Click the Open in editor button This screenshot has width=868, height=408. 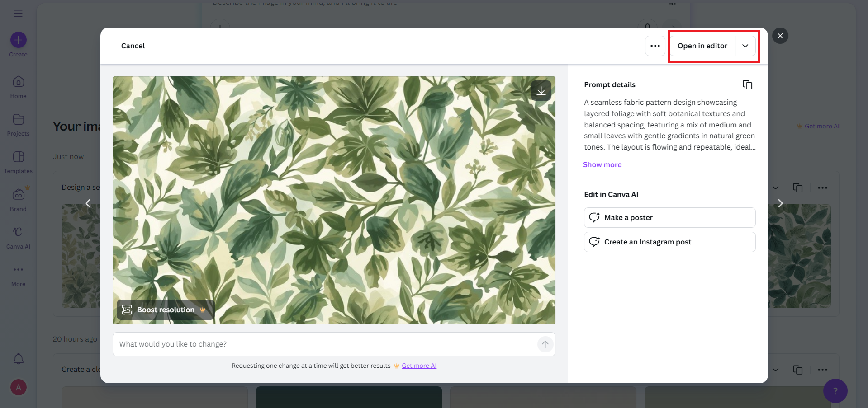click(702, 46)
